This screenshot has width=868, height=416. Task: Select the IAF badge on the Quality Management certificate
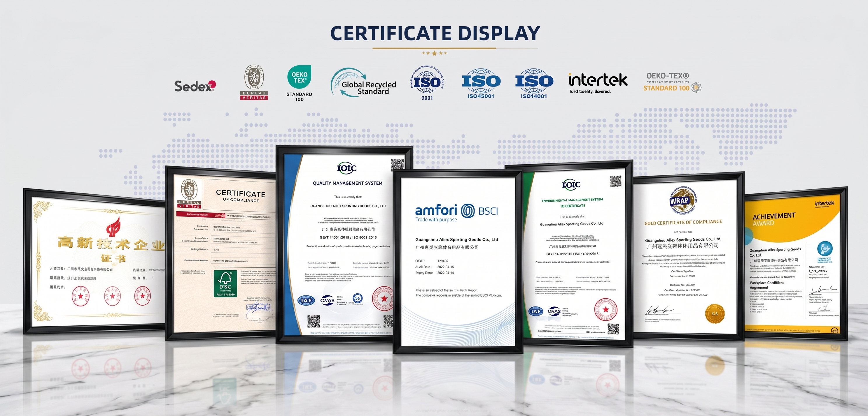pos(306,300)
